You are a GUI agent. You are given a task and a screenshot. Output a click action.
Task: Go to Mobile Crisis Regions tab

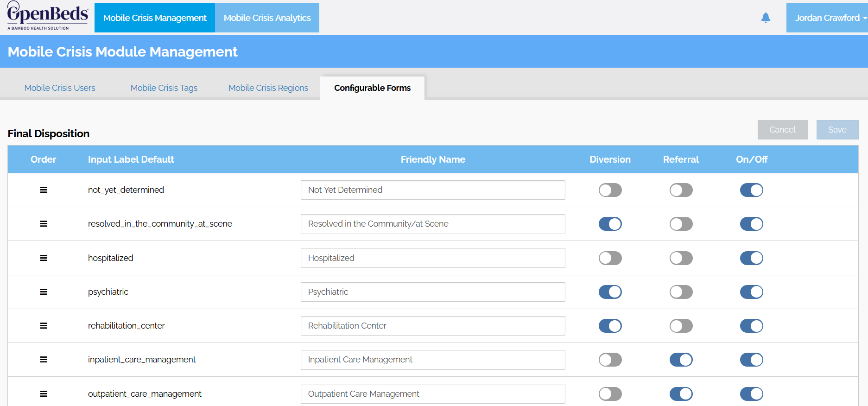click(x=268, y=88)
